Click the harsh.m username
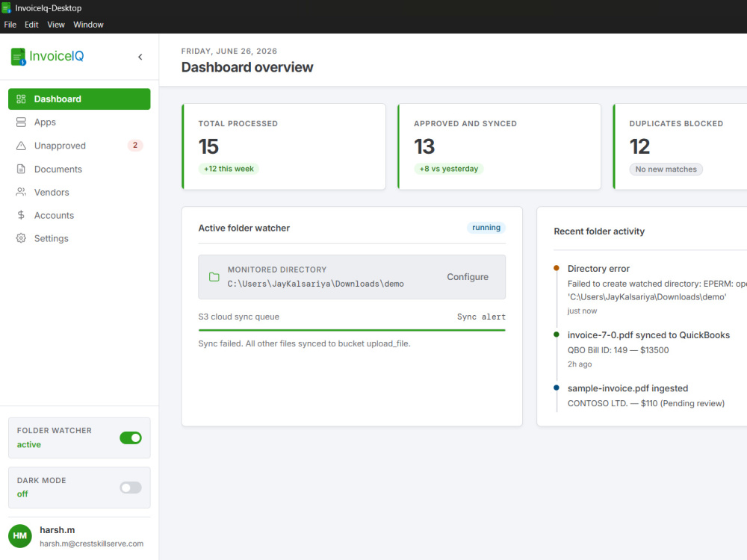 (58, 530)
